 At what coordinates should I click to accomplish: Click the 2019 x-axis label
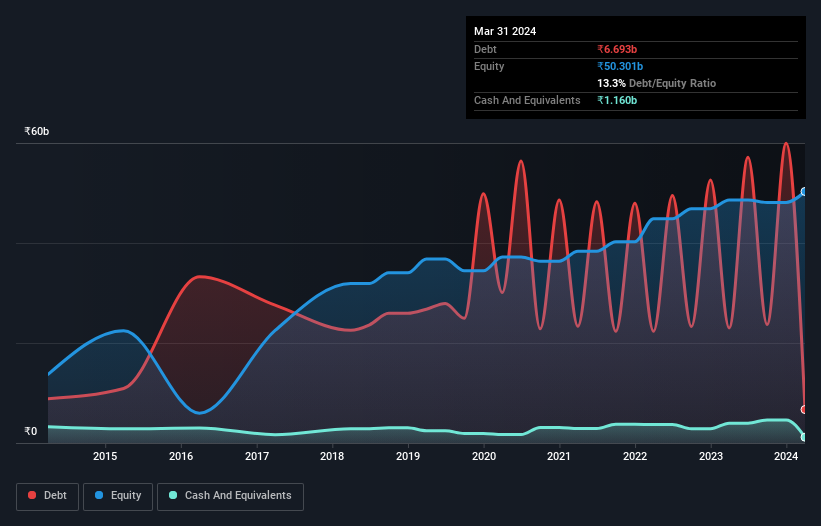(408, 456)
